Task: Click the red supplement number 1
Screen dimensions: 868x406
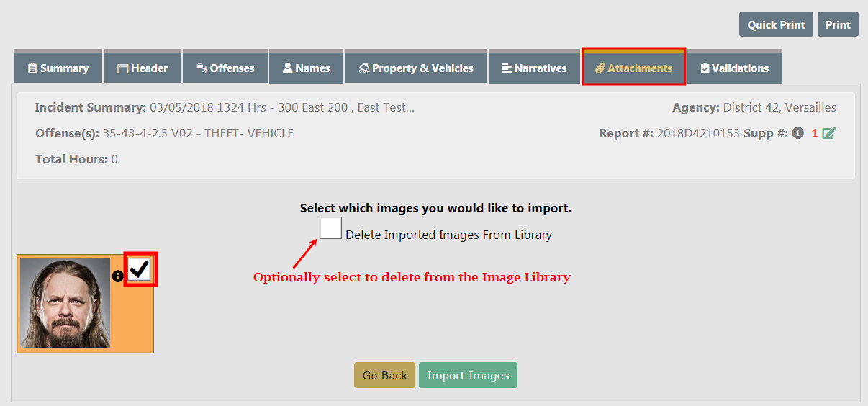Action: [x=815, y=133]
